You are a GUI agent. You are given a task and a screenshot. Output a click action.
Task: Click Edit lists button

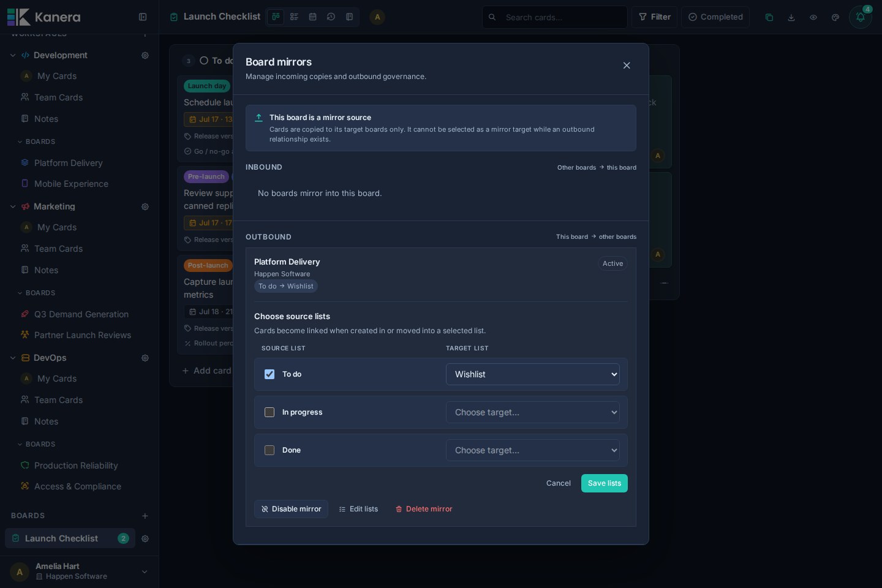(x=358, y=509)
